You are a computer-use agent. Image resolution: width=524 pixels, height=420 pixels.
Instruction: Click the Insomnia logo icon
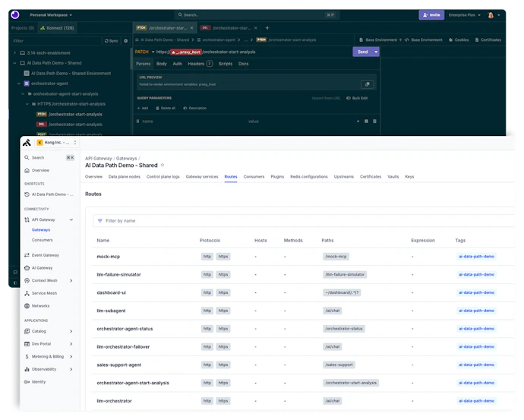pos(15,14)
